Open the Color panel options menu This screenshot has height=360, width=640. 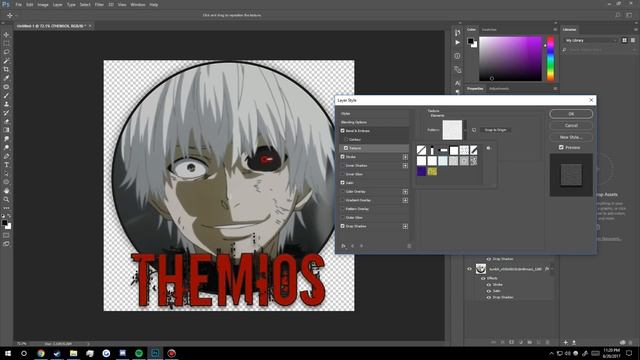click(x=555, y=30)
